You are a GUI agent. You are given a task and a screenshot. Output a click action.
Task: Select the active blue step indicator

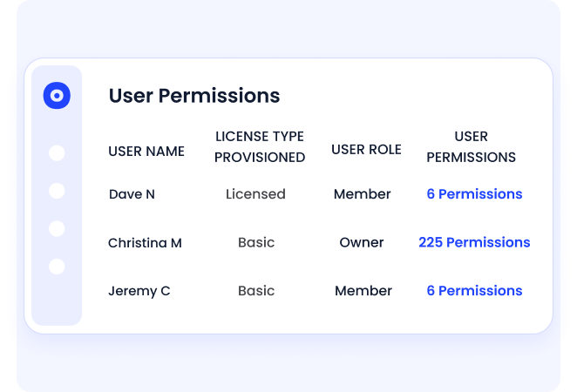click(57, 96)
